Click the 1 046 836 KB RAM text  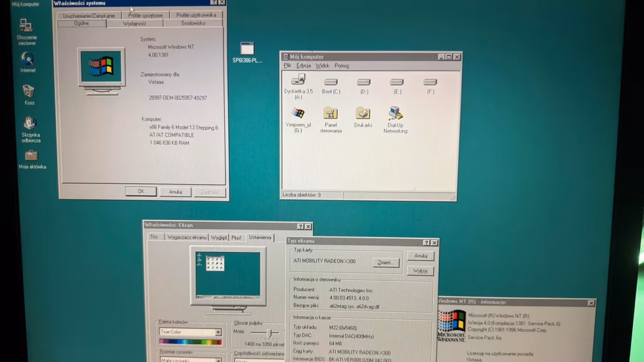pos(169,143)
